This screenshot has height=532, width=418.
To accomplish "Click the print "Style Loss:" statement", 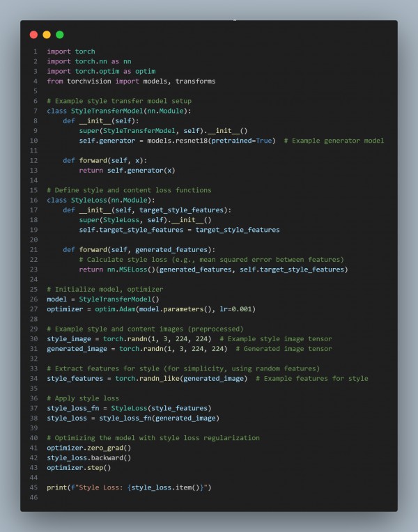I will (x=129, y=487).
